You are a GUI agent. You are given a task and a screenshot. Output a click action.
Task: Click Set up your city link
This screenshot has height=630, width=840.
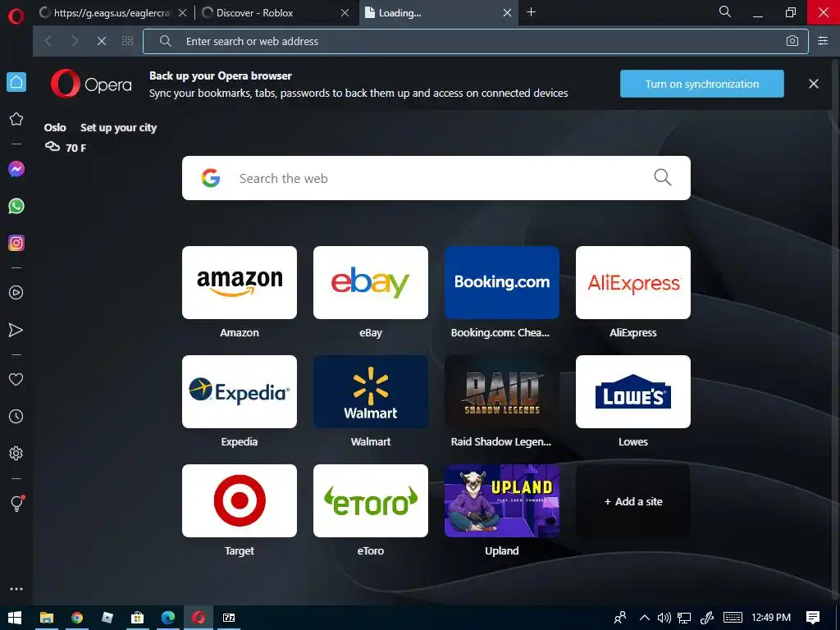pyautogui.click(x=118, y=127)
